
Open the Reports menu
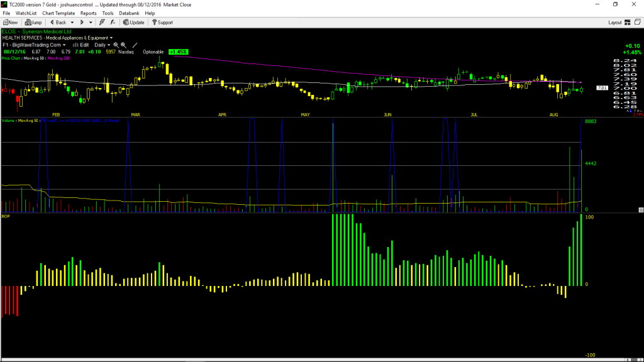pos(88,13)
